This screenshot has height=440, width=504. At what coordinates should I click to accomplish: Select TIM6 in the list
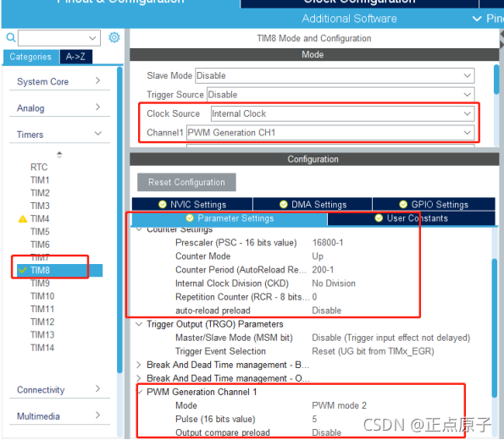(40, 245)
